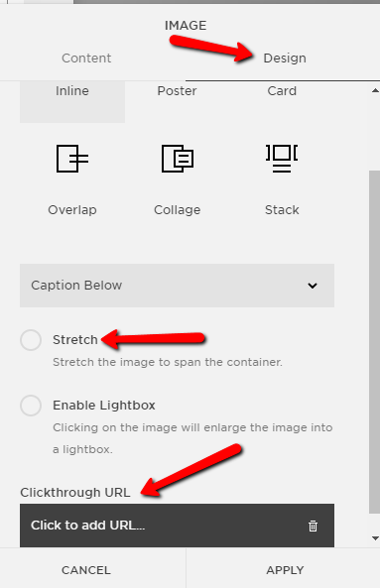The image size is (380, 588).
Task: Click the scrollbar up arrow
Action: pyautogui.click(x=375, y=90)
